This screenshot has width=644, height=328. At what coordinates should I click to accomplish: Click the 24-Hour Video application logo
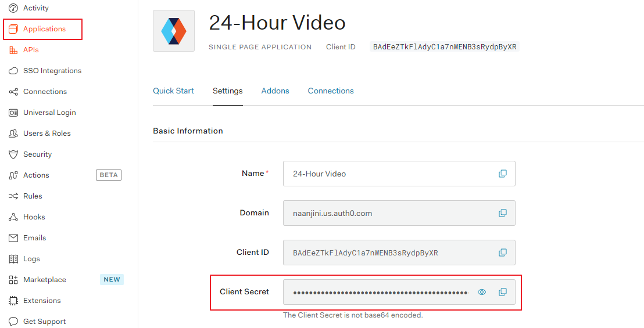tap(174, 31)
